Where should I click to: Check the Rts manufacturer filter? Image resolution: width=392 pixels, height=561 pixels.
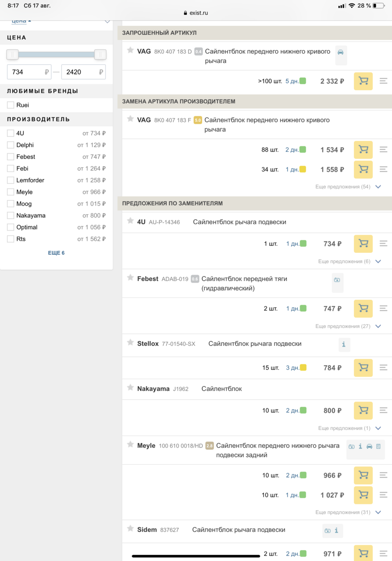[x=11, y=239]
